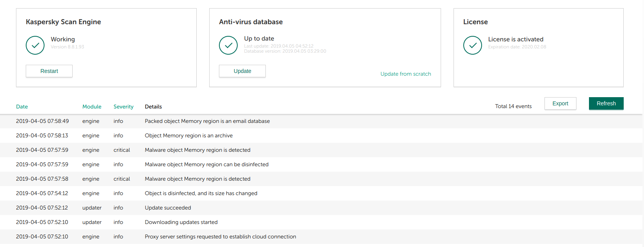The image size is (644, 247).
Task: Click the Details column header
Action: click(153, 107)
